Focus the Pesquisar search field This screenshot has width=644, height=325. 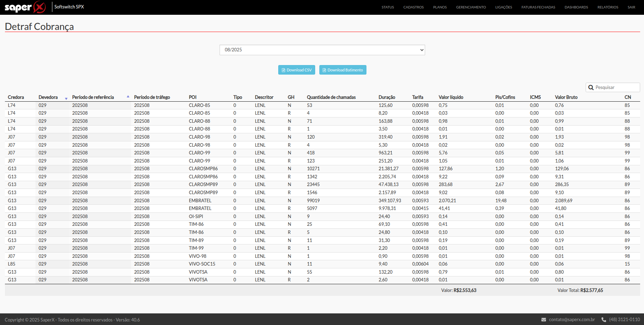tap(616, 88)
